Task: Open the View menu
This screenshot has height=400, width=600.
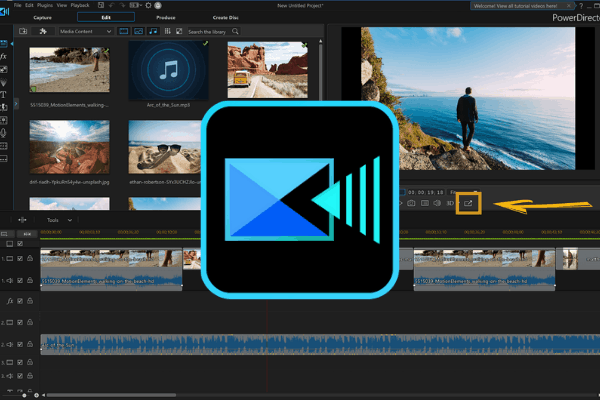Action: coord(62,5)
